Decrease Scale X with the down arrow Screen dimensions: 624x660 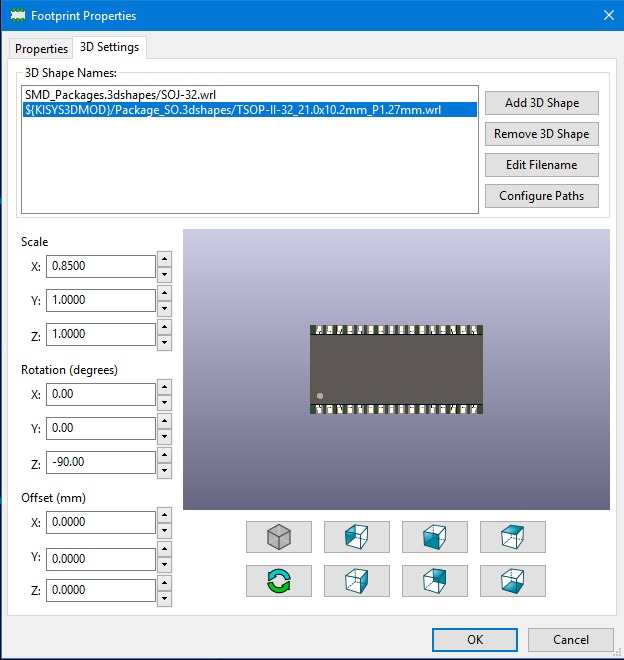[164, 274]
